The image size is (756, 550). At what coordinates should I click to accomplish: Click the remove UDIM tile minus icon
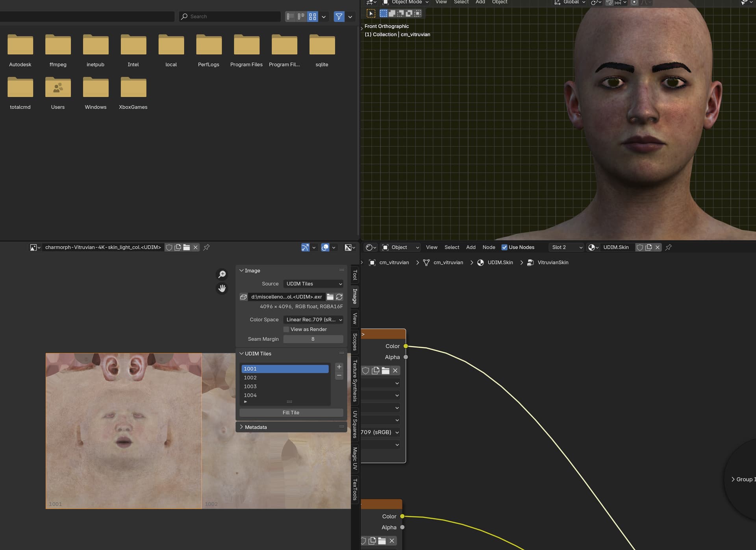339,376
